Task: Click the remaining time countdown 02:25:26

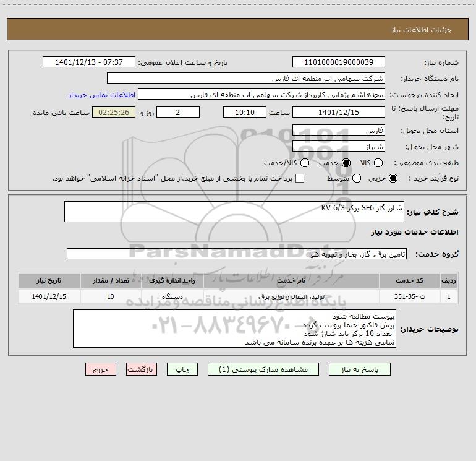Action: 114,112
